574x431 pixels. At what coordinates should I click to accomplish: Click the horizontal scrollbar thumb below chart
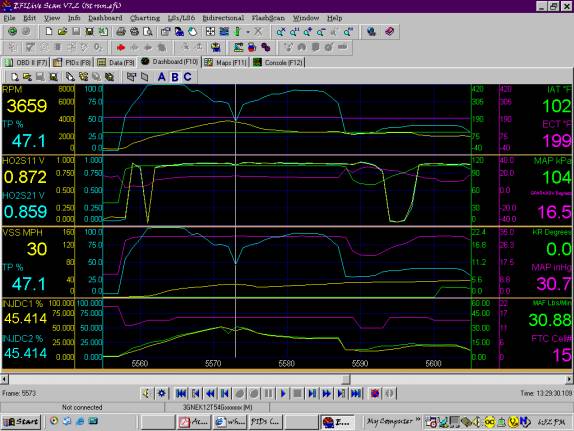[346, 379]
